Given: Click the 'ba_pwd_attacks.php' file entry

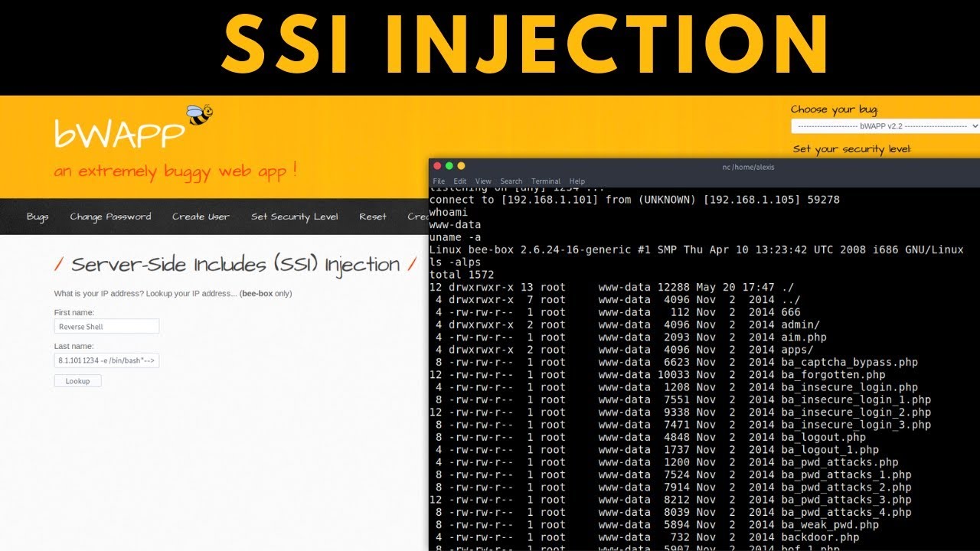Looking at the screenshot, I should coord(840,462).
